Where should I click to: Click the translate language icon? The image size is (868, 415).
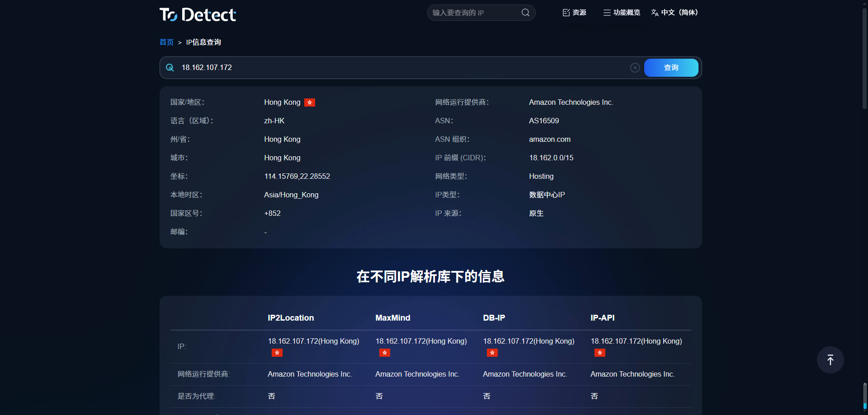click(655, 13)
